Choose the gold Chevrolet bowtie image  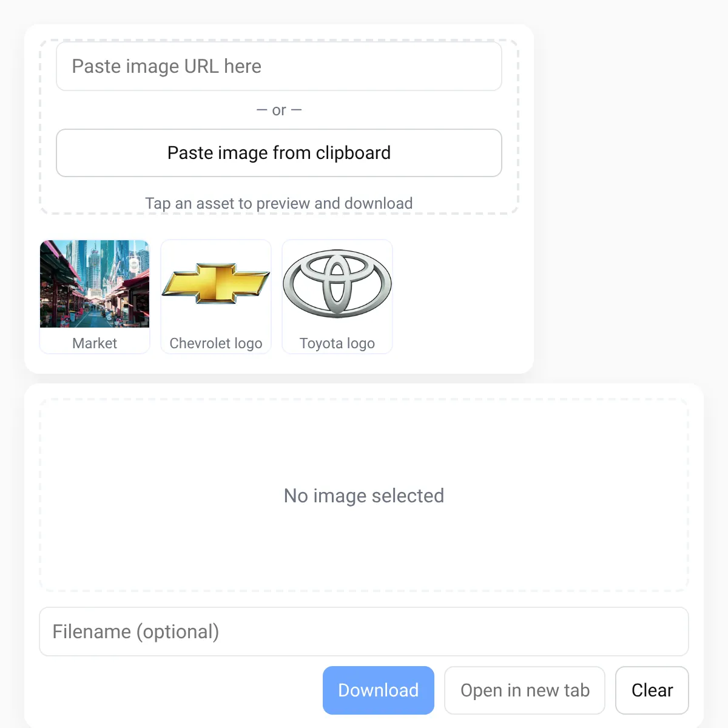click(x=216, y=284)
